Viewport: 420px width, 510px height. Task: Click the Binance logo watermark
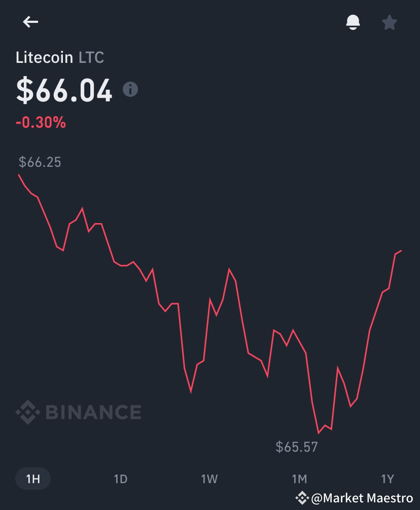click(79, 413)
